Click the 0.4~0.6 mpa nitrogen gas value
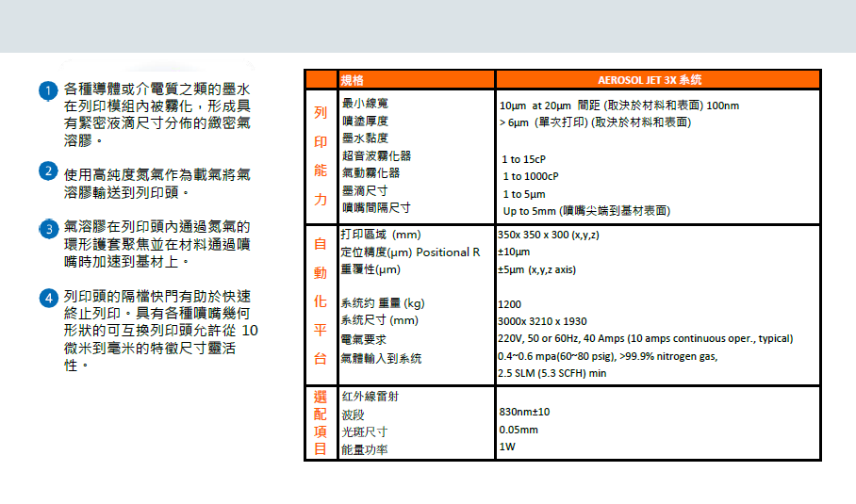The image size is (856, 504). pos(608,356)
